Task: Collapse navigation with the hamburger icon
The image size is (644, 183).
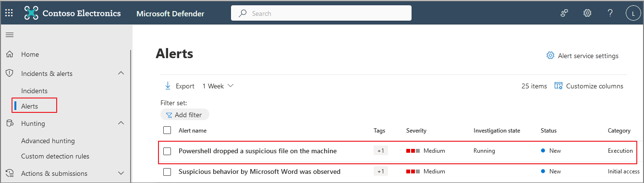Action: click(x=9, y=35)
